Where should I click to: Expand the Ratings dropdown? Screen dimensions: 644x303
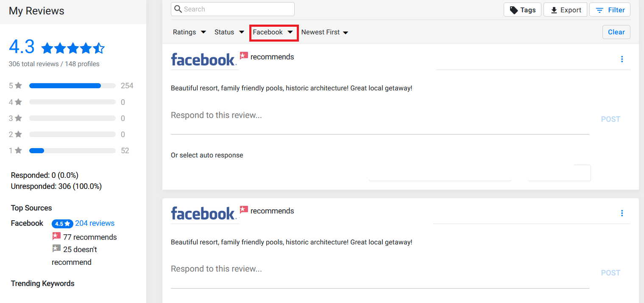190,32
